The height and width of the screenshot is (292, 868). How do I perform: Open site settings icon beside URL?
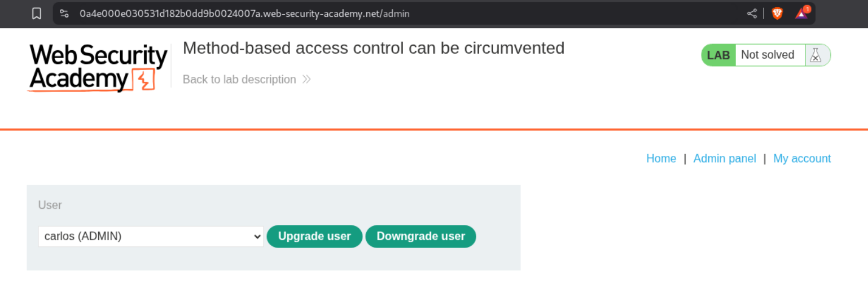coord(64,14)
